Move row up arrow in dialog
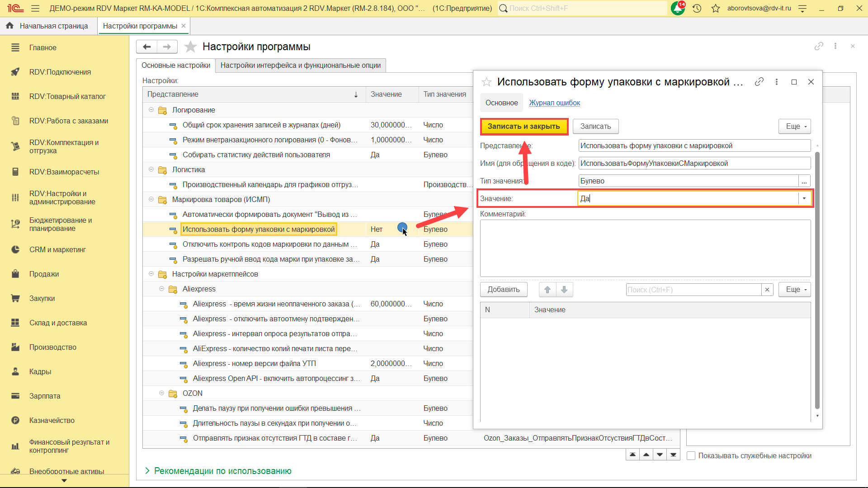The image size is (868, 488). click(x=547, y=290)
